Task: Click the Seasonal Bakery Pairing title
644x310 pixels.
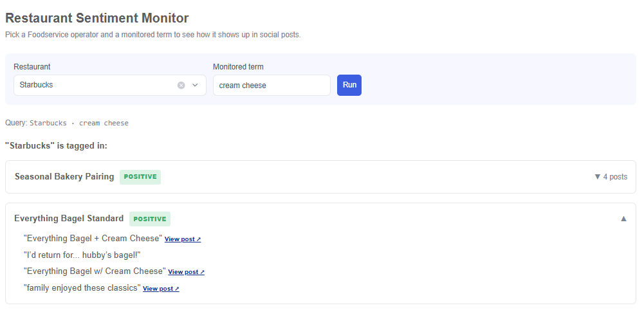Action: click(x=64, y=177)
